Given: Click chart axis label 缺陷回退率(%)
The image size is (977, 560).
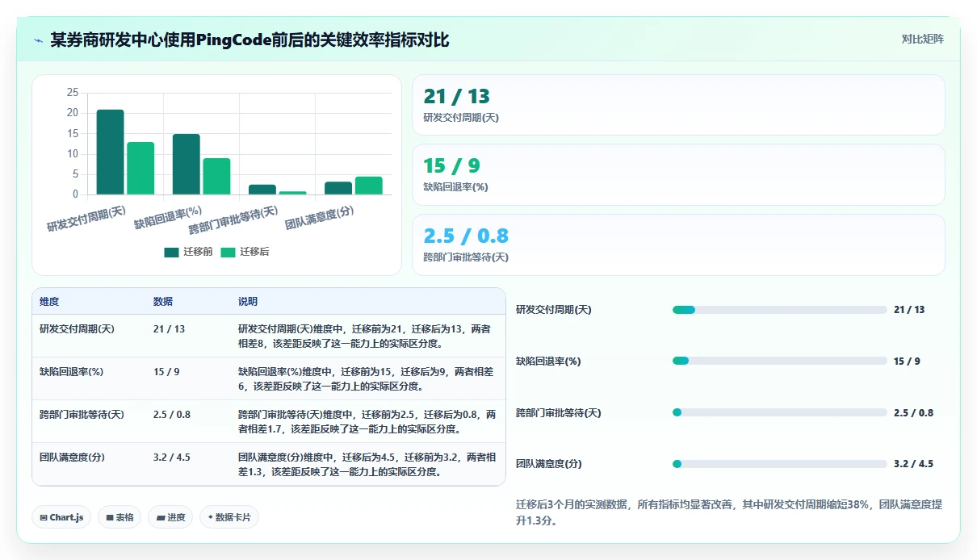Looking at the screenshot, I should tap(167, 218).
